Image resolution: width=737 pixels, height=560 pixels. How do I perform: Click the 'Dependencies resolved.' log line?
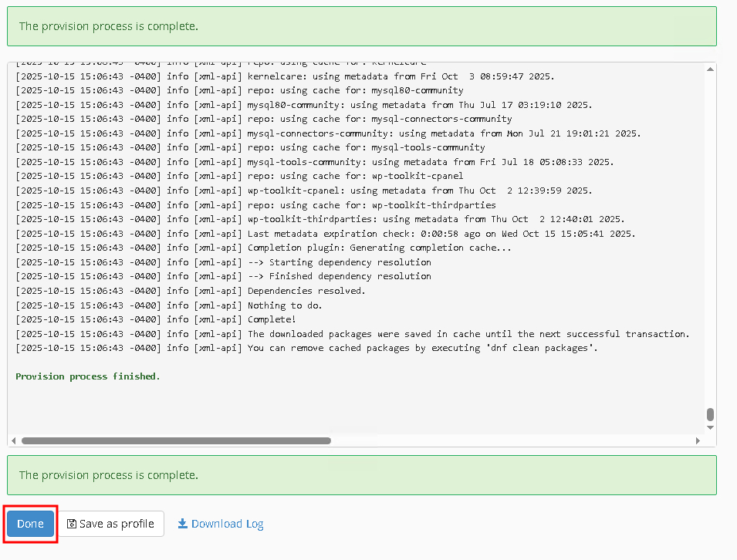pos(306,291)
